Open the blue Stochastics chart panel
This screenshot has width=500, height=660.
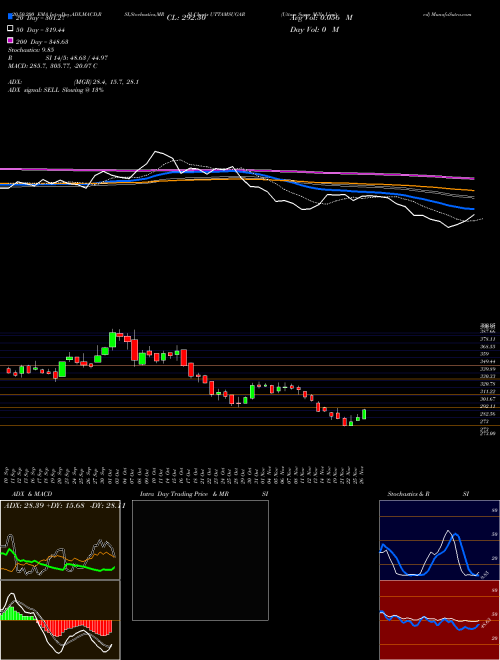(x=439, y=540)
